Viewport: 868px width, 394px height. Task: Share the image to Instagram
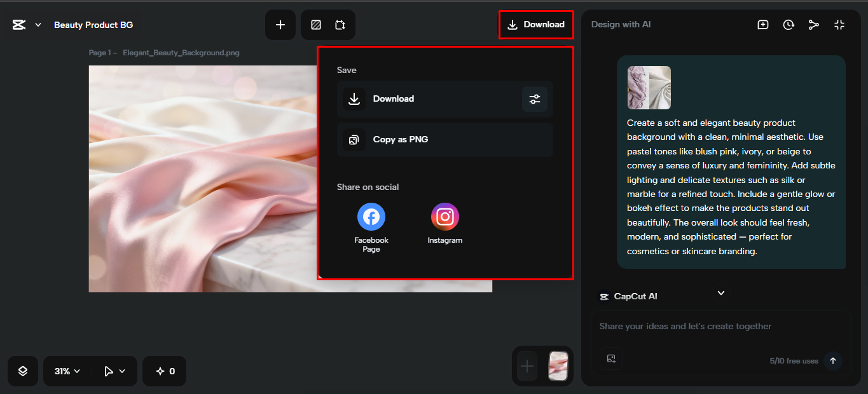tap(444, 216)
